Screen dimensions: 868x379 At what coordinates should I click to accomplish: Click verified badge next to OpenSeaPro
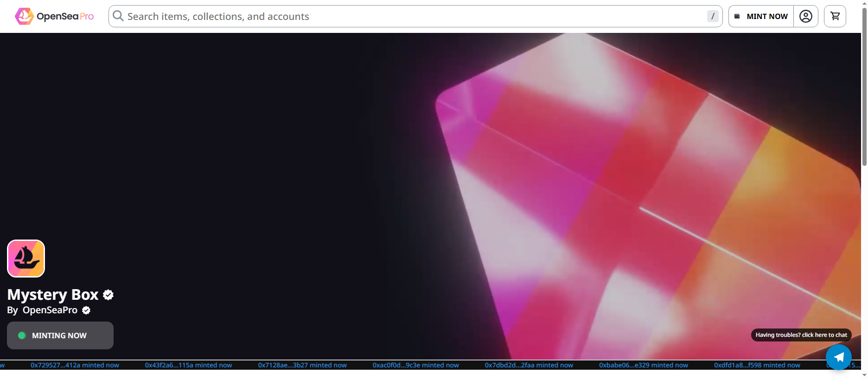pyautogui.click(x=86, y=310)
